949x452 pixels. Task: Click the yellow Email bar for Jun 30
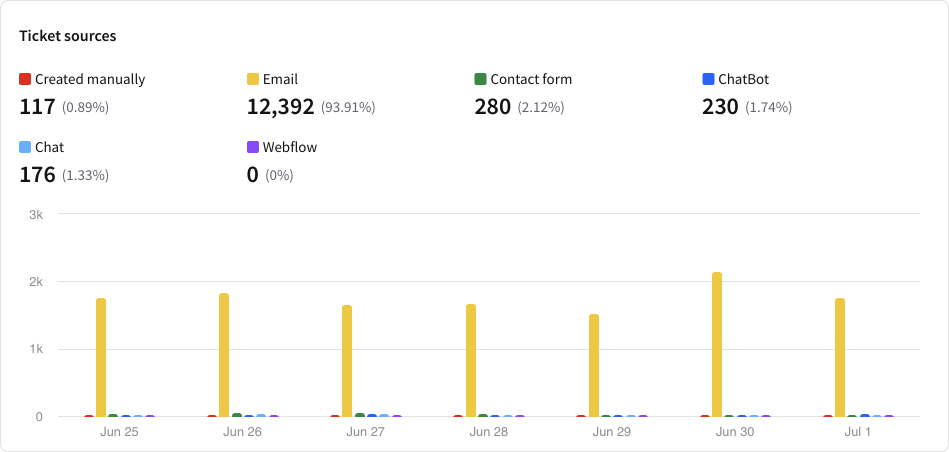[717, 345]
